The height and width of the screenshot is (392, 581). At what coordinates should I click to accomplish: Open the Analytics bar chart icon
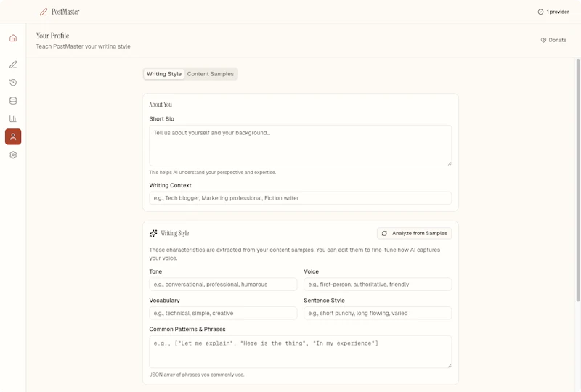point(13,118)
